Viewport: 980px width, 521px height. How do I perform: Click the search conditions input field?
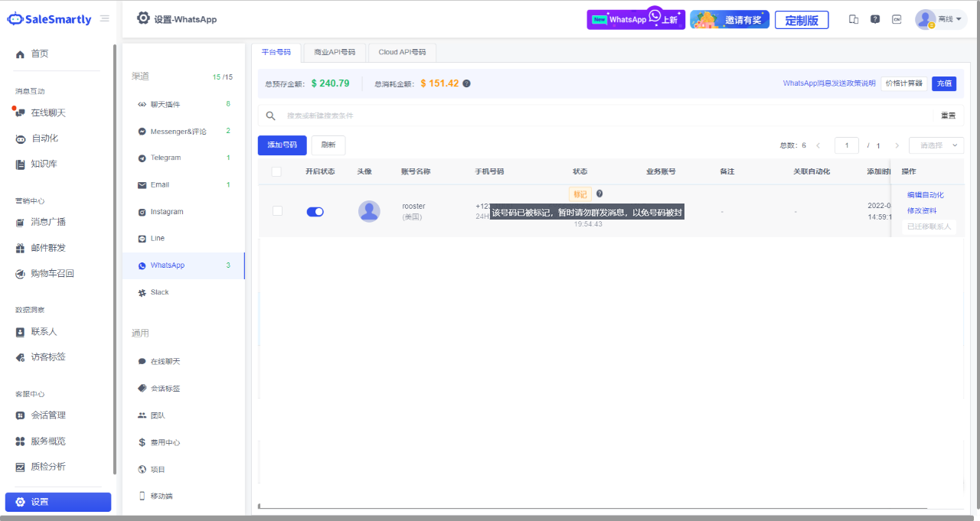pyautogui.click(x=597, y=116)
